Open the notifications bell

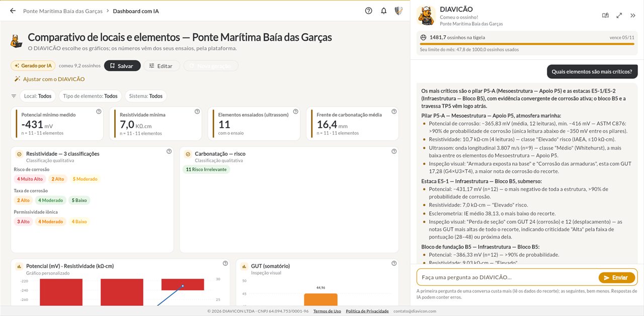tap(383, 11)
